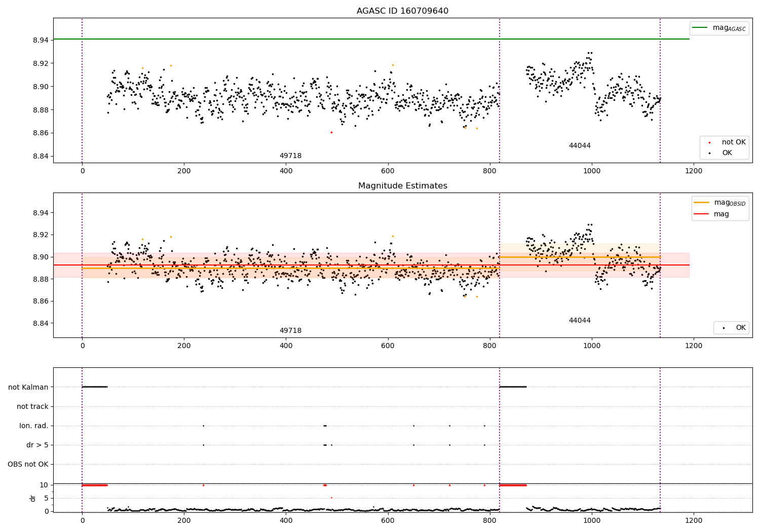This screenshot has height=532, width=760.
Task: Click the green line sample in the mag AGASC legend
Action: click(700, 28)
